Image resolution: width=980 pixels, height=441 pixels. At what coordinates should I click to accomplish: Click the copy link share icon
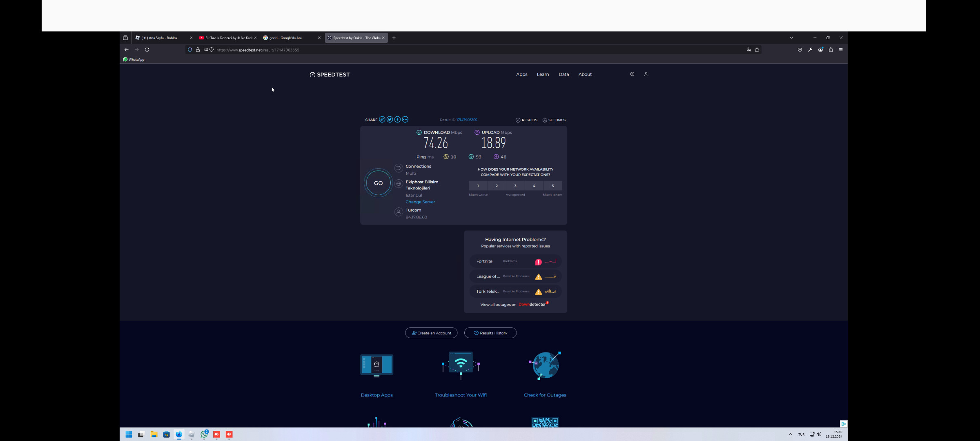coord(382,120)
